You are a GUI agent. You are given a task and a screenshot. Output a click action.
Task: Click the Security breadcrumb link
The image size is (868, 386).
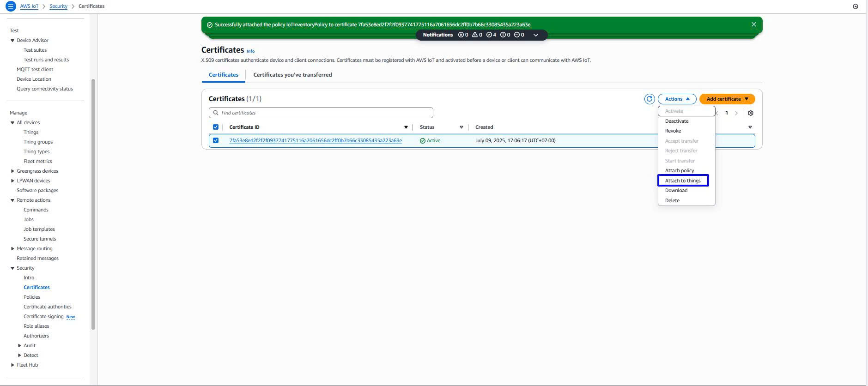(x=58, y=6)
